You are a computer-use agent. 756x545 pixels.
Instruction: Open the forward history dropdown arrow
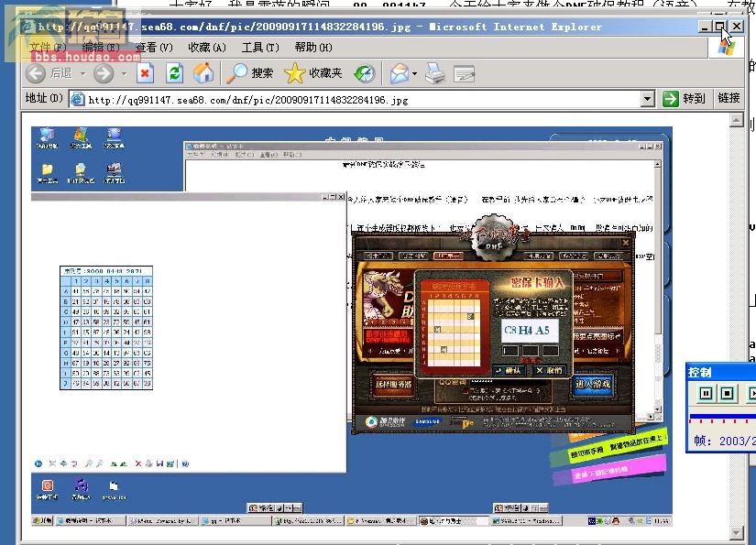coord(124,73)
